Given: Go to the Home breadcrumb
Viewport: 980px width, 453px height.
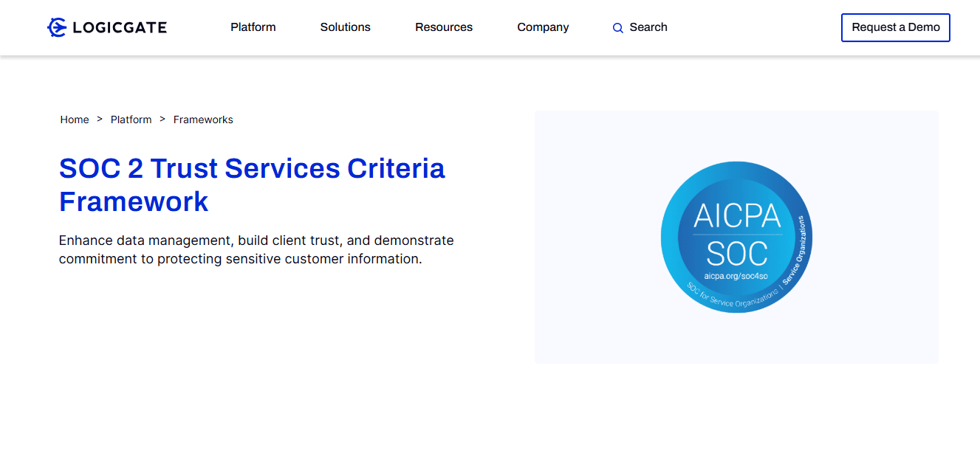Looking at the screenshot, I should [x=75, y=120].
